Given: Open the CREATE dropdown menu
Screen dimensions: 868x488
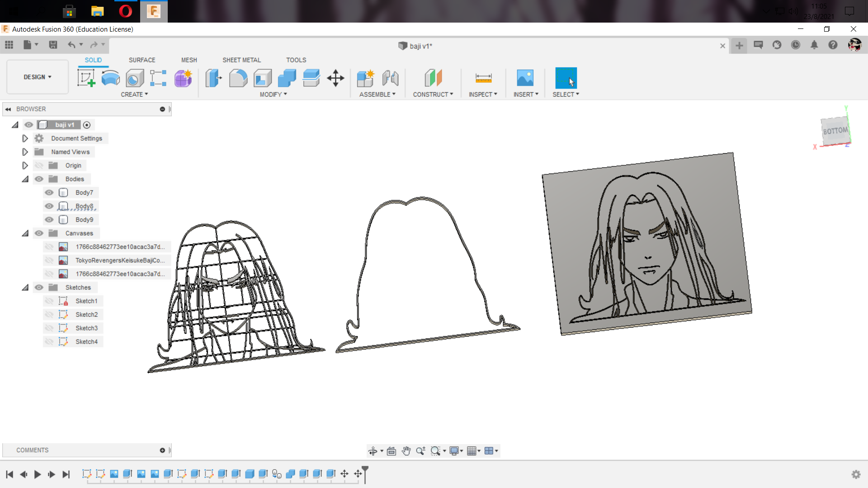Looking at the screenshot, I should click(x=134, y=94).
